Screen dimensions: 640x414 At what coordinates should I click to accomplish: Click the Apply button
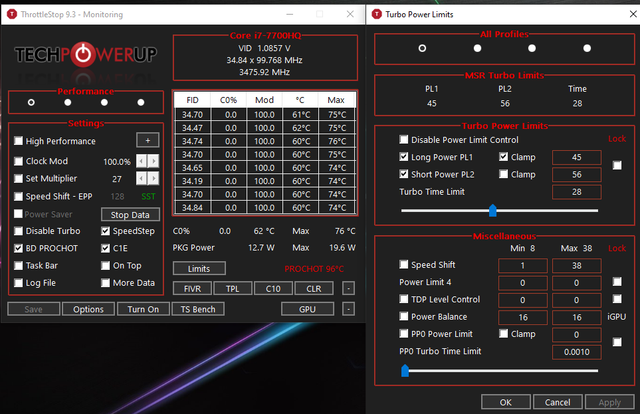610,402
